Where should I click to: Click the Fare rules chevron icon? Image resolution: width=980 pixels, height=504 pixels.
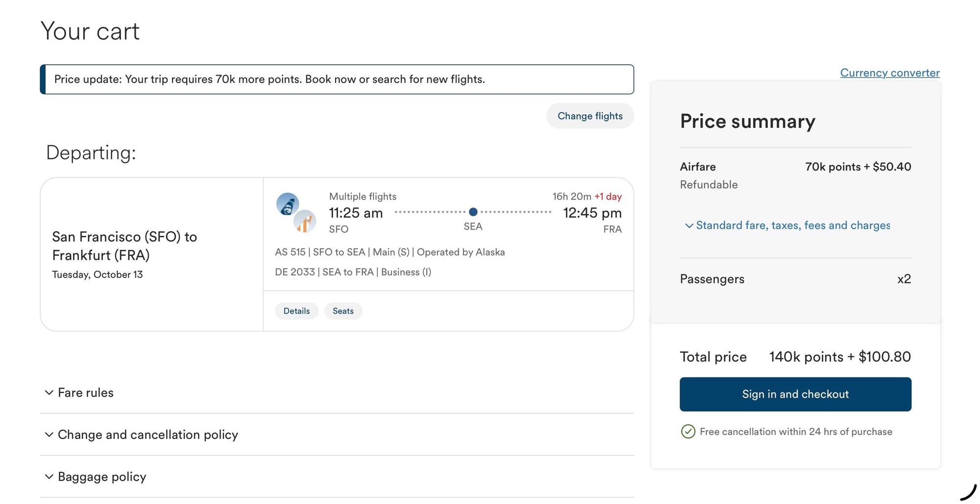49,393
